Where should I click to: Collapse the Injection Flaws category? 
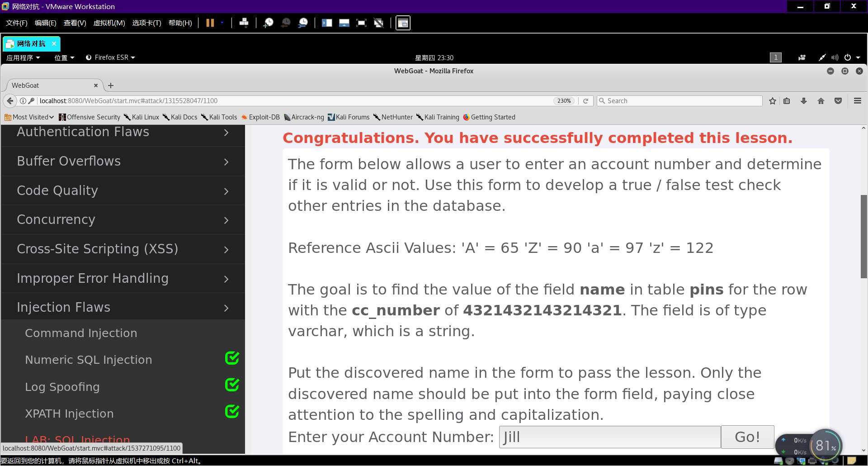pos(123,307)
